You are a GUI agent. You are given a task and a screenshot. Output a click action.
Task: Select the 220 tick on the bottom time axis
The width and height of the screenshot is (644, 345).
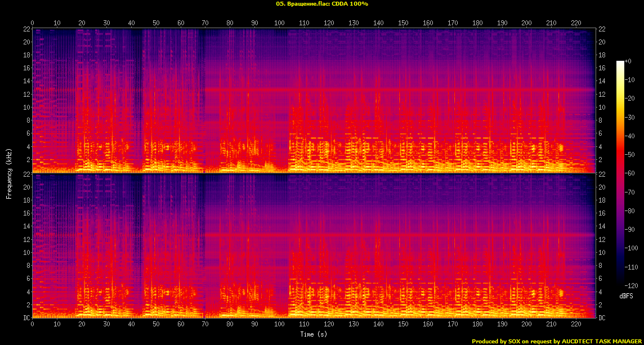(576, 324)
